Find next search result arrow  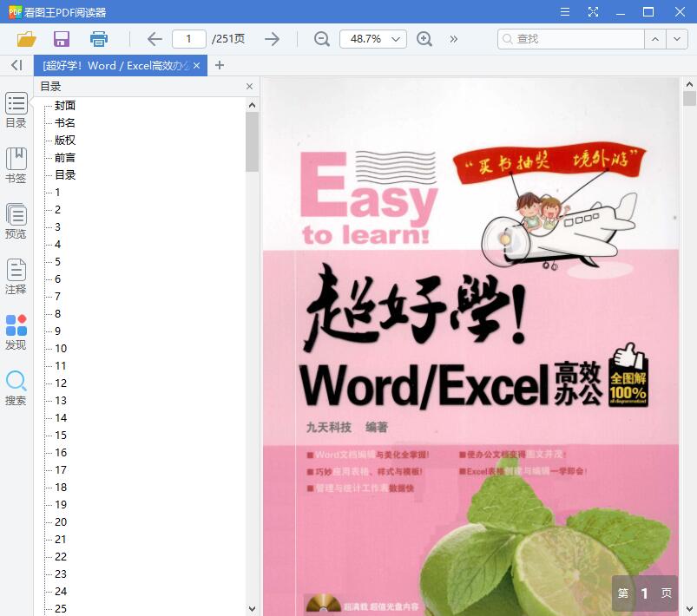677,39
